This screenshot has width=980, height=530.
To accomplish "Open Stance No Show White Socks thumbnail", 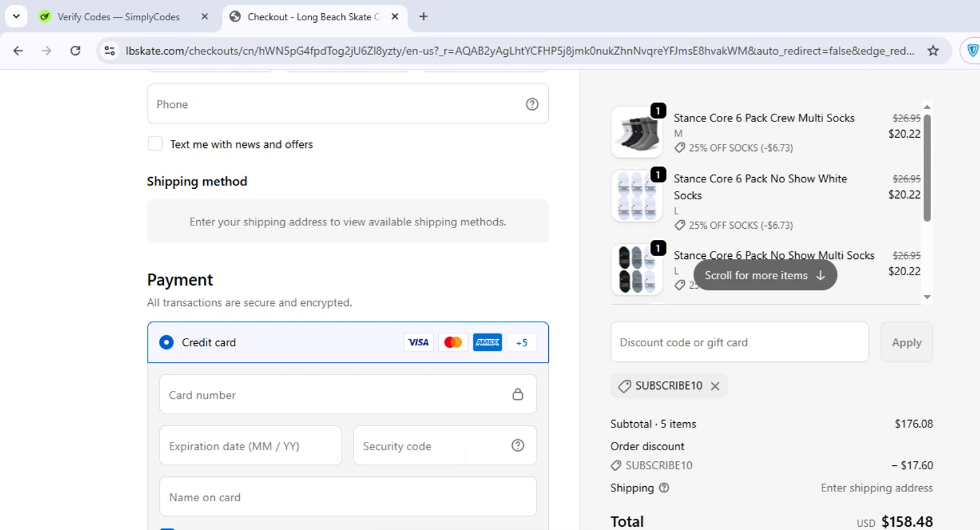I will pyautogui.click(x=637, y=196).
